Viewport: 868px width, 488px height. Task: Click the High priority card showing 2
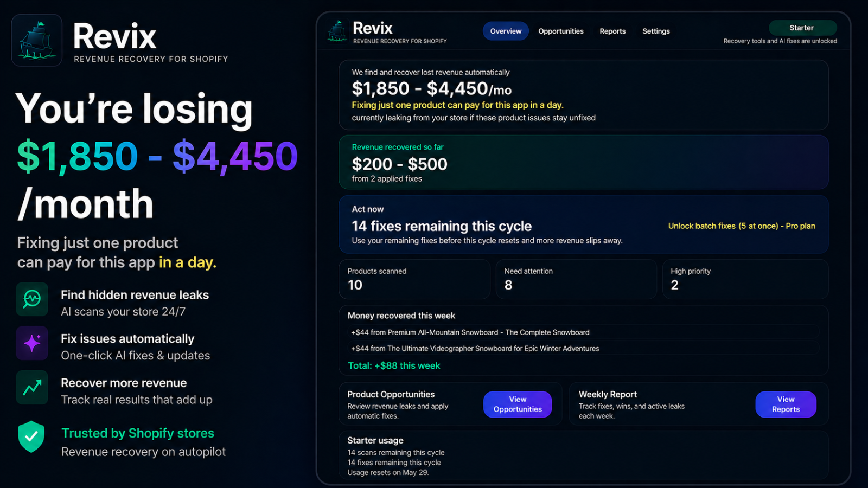745,279
